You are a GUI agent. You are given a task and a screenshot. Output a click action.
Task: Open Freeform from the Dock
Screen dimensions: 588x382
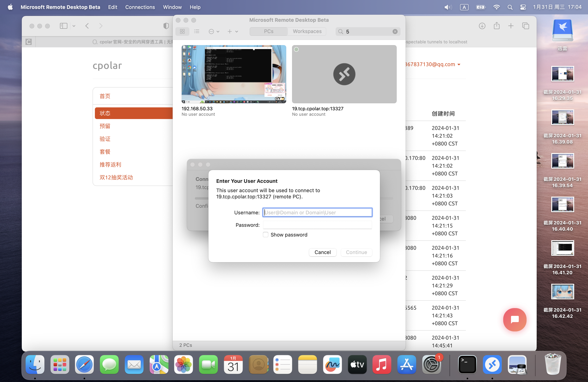coord(332,364)
